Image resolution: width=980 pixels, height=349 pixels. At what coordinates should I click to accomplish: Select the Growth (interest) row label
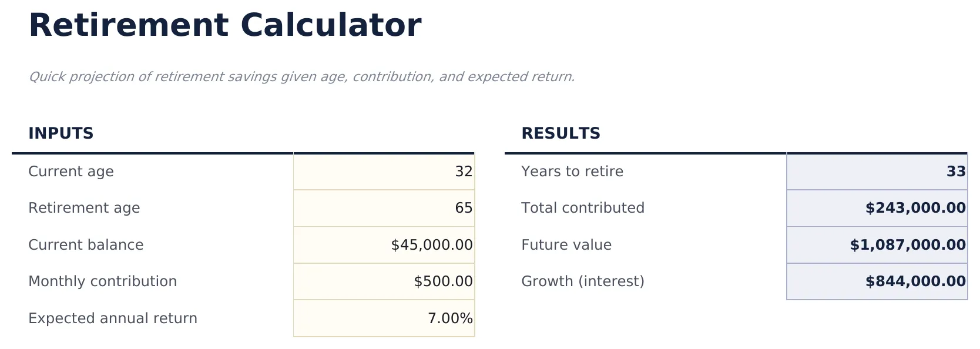coord(582,281)
